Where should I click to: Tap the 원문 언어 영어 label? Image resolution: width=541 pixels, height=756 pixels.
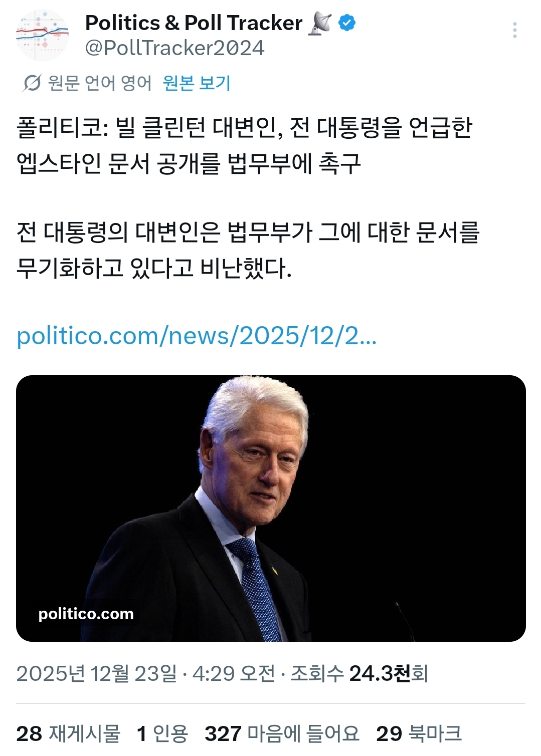[x=99, y=83]
